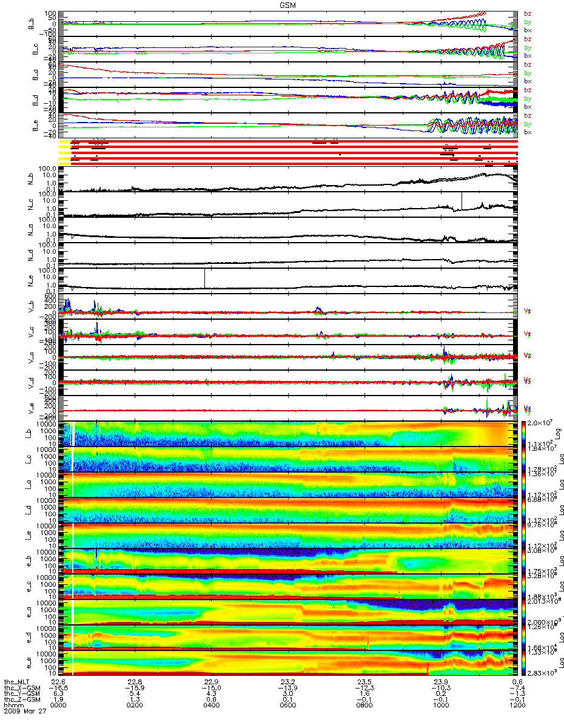564x728 pixels.
Task: Click MLT value 23.2
Action: [289, 682]
